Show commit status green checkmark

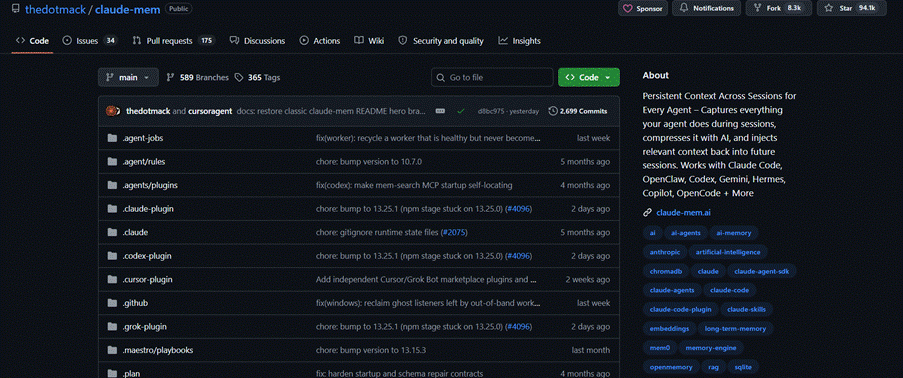point(461,111)
